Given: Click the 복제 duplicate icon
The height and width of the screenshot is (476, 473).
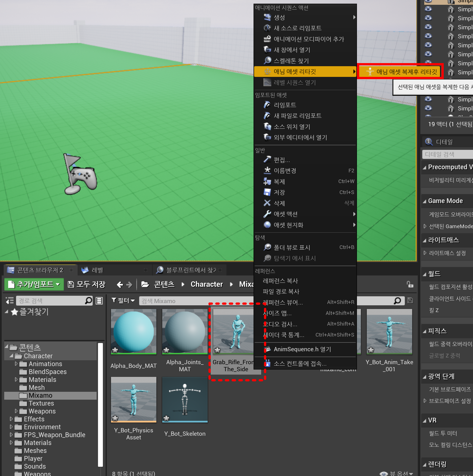Looking at the screenshot, I should click(267, 181).
